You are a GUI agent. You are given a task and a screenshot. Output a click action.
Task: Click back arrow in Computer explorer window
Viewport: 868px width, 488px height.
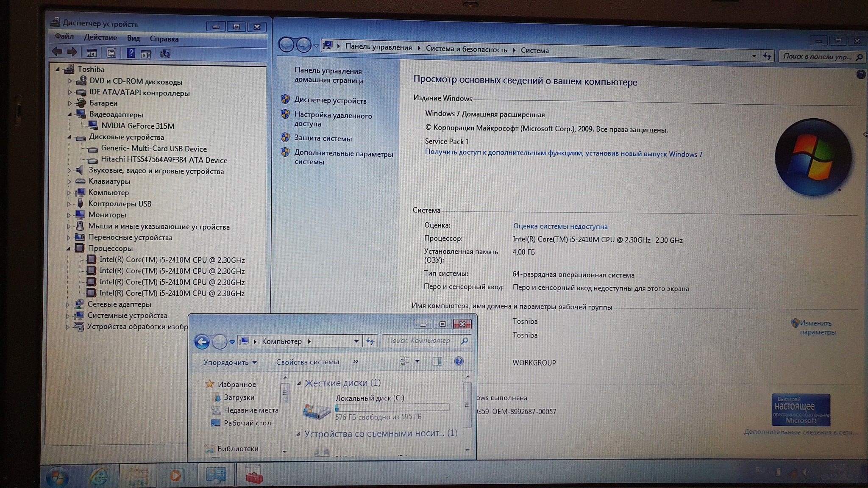coord(202,341)
